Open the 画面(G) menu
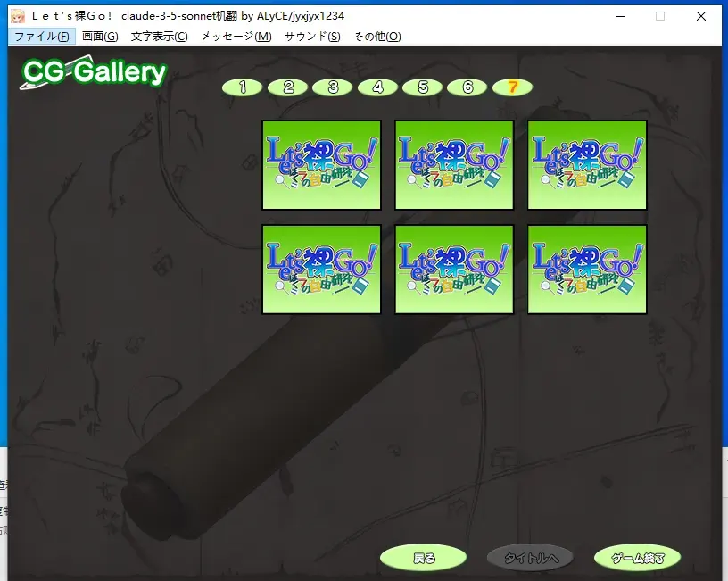Viewport: 728px width, 581px height. pos(100,37)
